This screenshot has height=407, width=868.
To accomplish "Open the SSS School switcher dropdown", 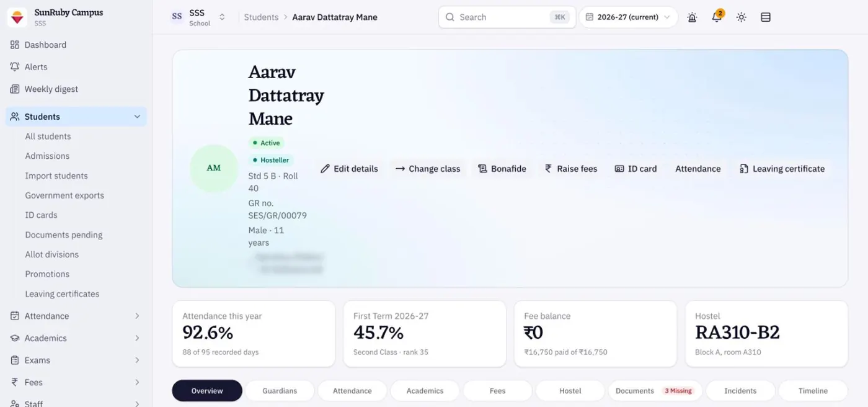I will point(198,17).
